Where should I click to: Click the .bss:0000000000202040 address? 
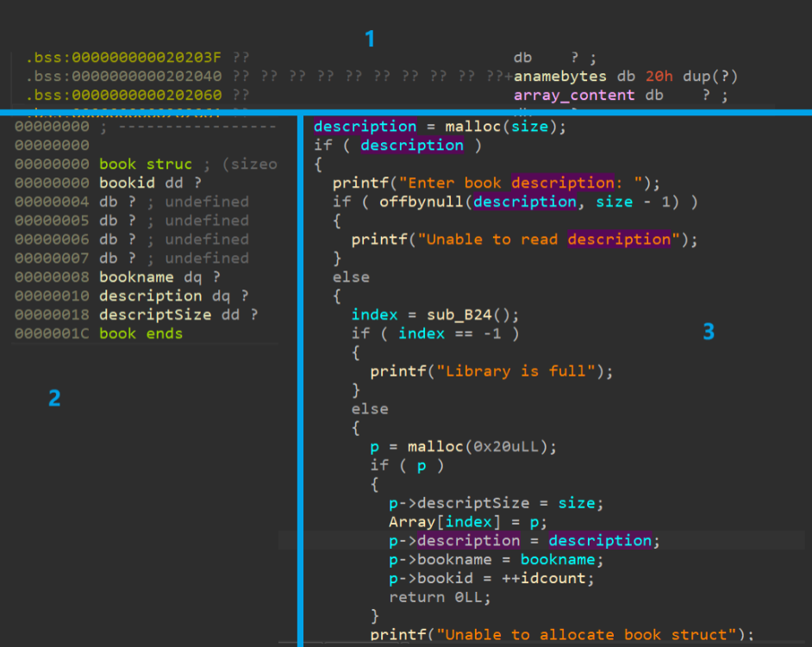click(x=124, y=76)
